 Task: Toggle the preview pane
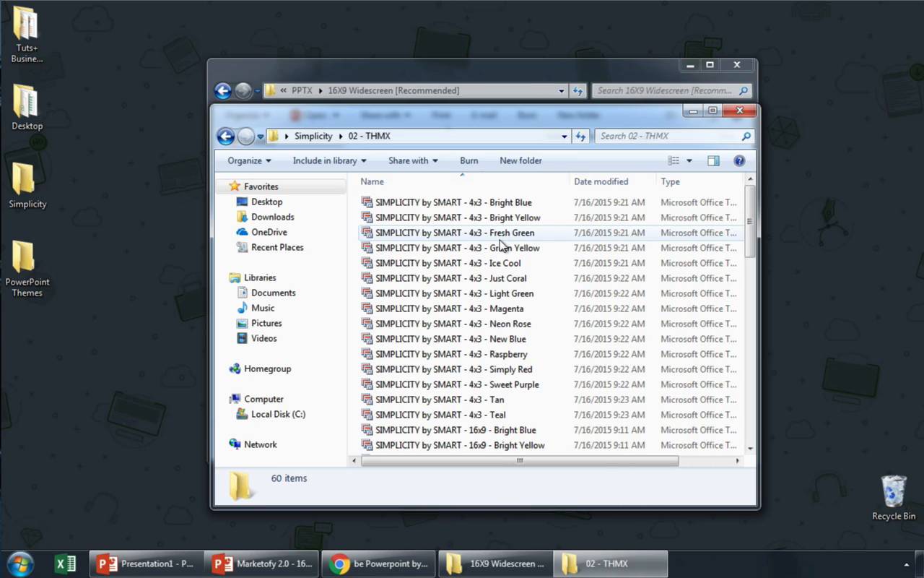[713, 160]
